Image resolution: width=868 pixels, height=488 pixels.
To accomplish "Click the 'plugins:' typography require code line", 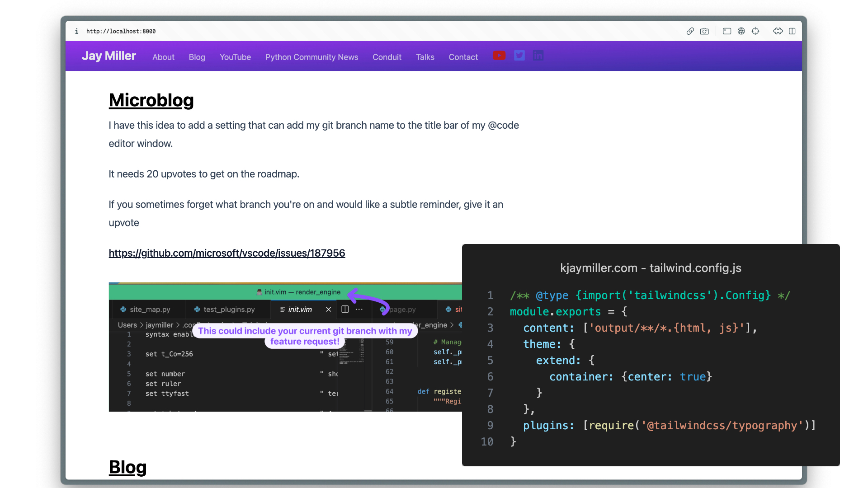I will 670,426.
